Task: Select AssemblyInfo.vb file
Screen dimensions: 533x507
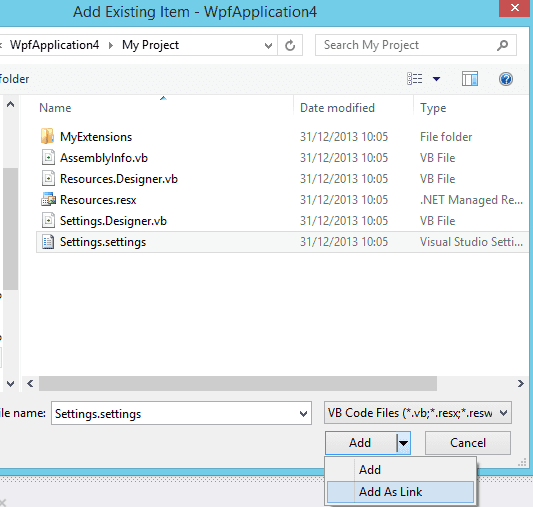Action: [282, 158]
